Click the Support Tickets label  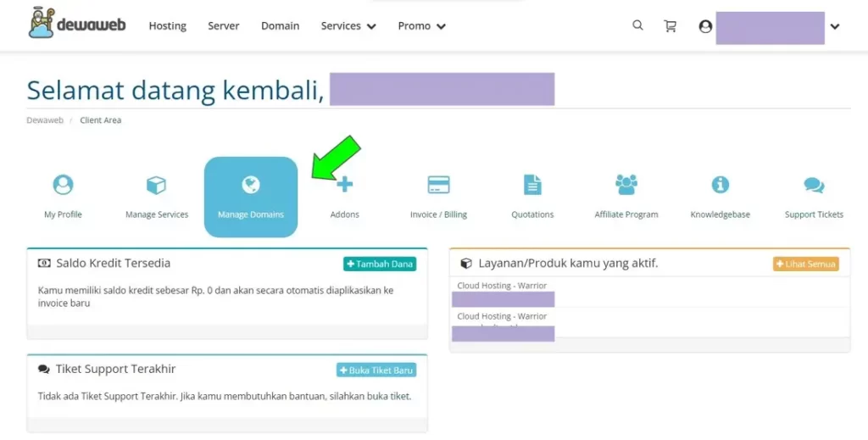[814, 214]
